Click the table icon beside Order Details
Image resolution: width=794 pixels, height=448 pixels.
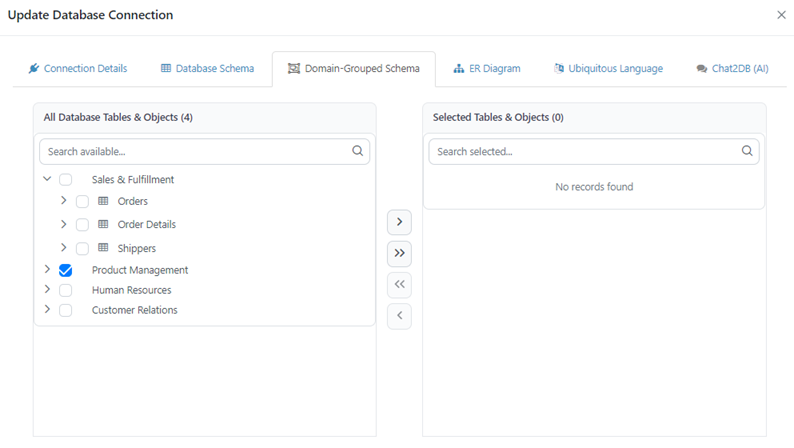pyautogui.click(x=103, y=224)
